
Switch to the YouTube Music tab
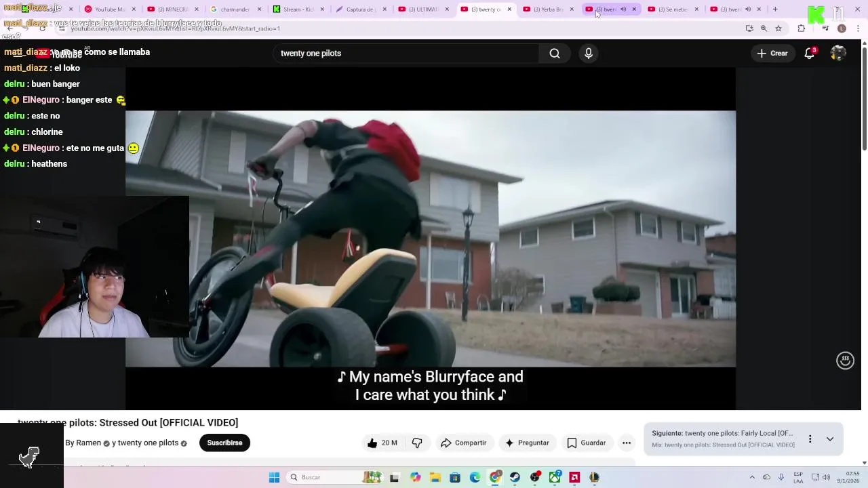click(x=108, y=9)
